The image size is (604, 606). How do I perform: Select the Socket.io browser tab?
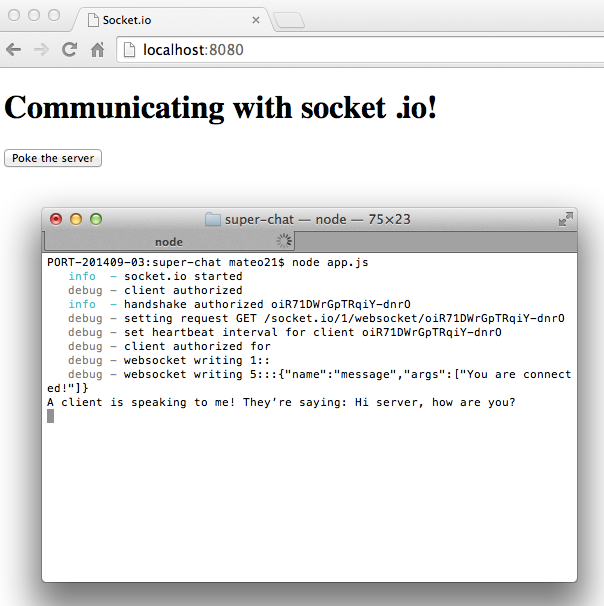[x=173, y=20]
